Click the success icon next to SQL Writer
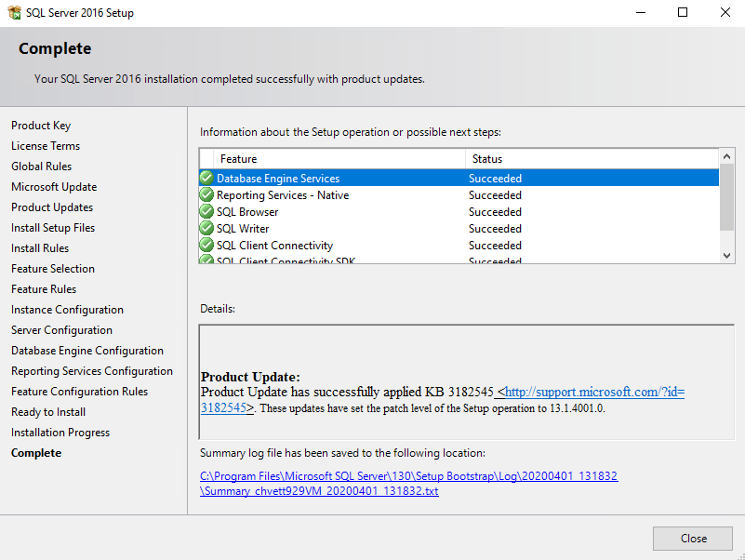The width and height of the screenshot is (745, 560). click(206, 229)
